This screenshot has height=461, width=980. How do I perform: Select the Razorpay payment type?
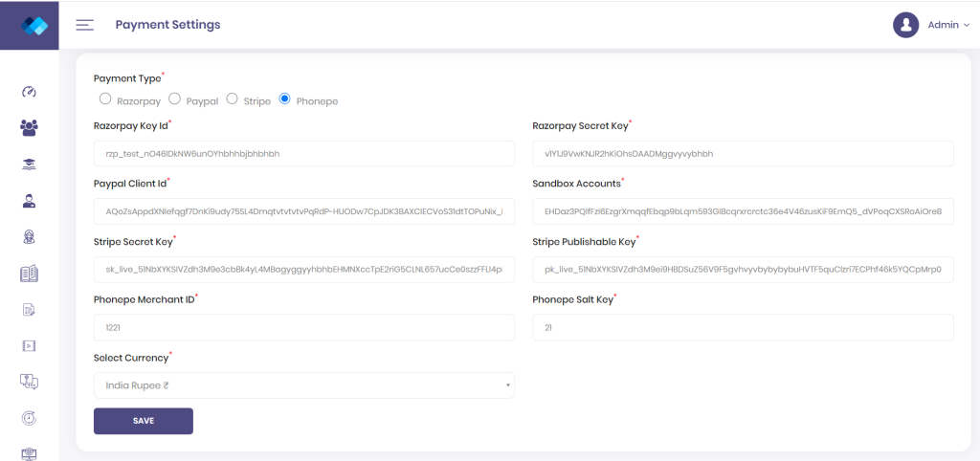pos(105,99)
